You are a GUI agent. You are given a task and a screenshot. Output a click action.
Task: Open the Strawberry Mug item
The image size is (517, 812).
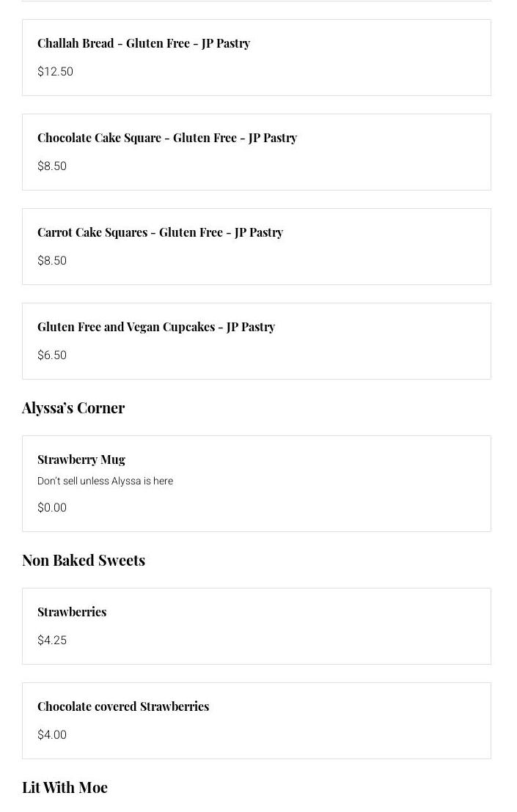pos(81,459)
